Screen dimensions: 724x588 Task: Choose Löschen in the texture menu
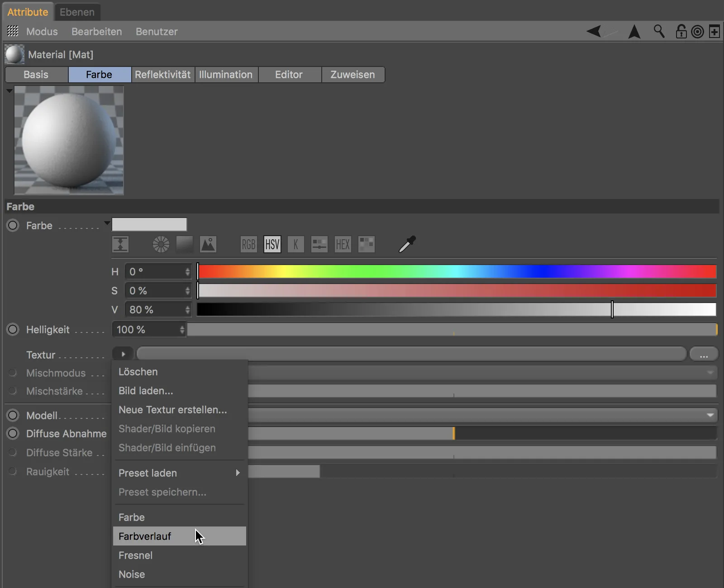180,372
